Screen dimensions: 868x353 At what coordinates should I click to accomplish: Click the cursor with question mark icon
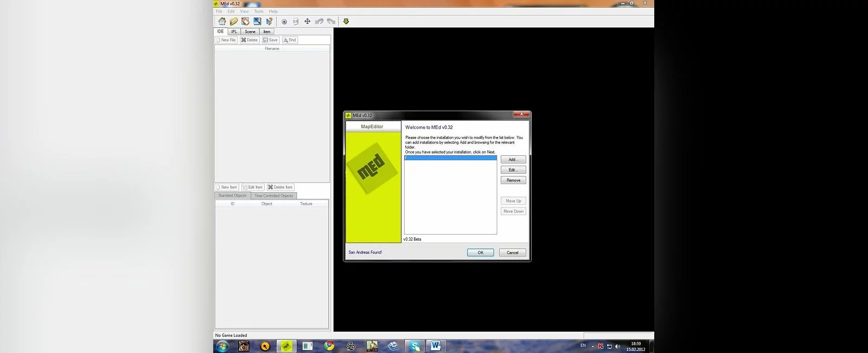click(x=269, y=21)
